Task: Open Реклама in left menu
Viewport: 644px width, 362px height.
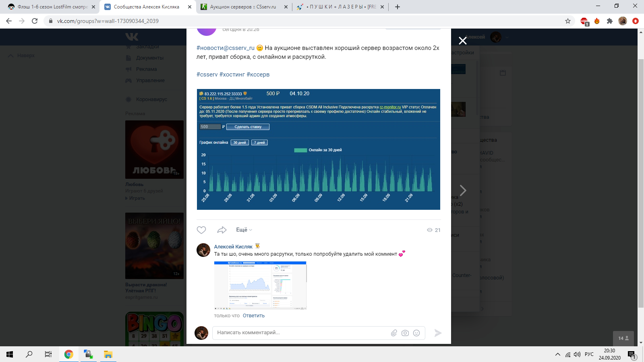Action: click(x=146, y=69)
